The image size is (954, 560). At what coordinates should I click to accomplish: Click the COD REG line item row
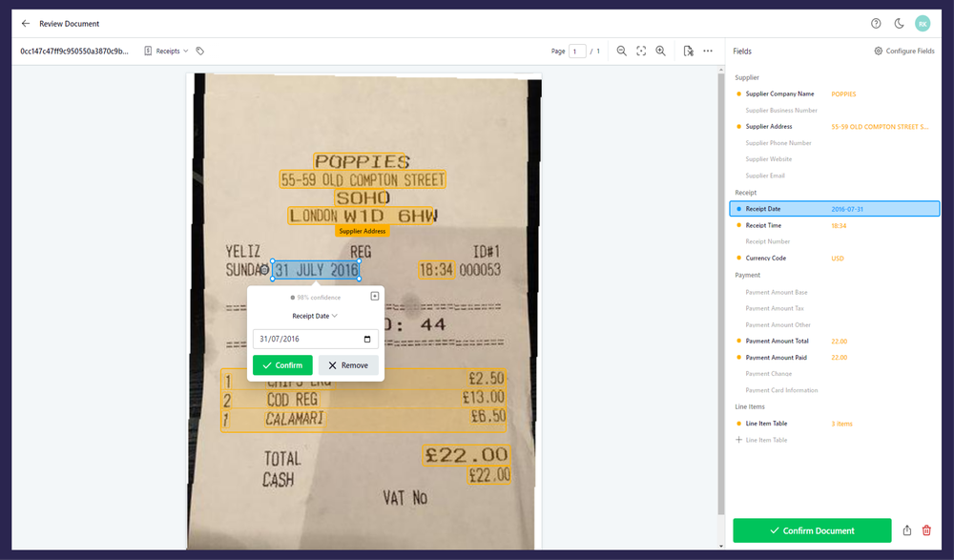363,400
